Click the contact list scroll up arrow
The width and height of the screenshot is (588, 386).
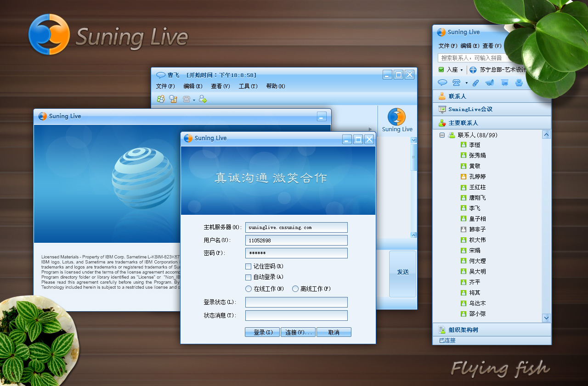[x=546, y=134]
